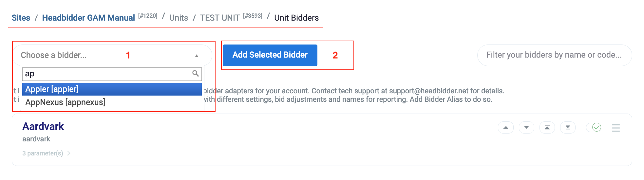This screenshot has height=180, width=644.
Task: Click the Filter your bidders input field
Action: [554, 55]
